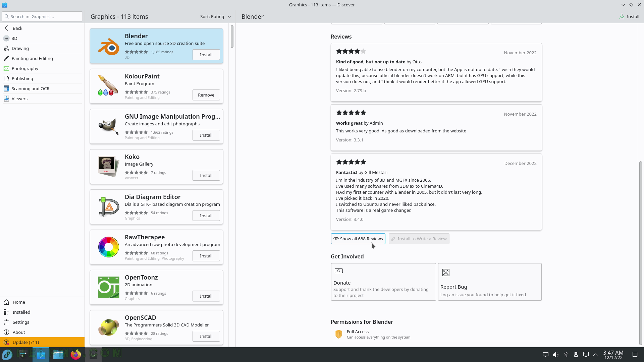This screenshot has width=644, height=362.
Task: Open Firefox from the taskbar
Action: [76, 354]
